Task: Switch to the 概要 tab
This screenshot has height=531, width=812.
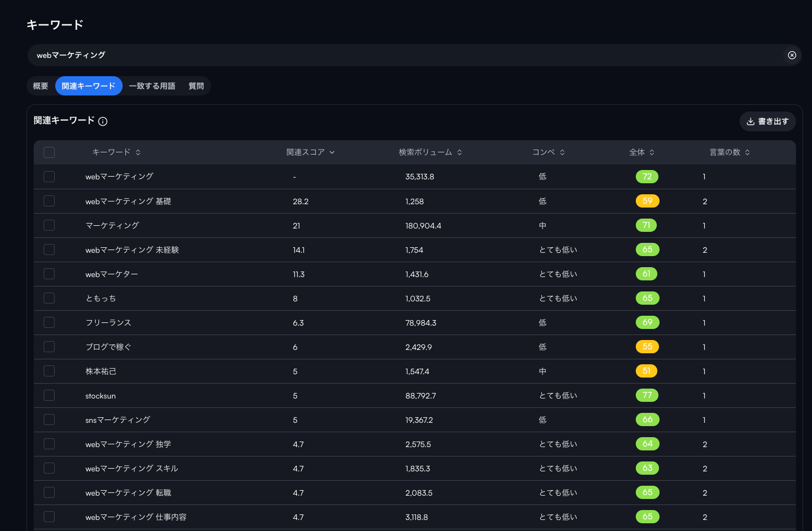Action: [x=41, y=86]
